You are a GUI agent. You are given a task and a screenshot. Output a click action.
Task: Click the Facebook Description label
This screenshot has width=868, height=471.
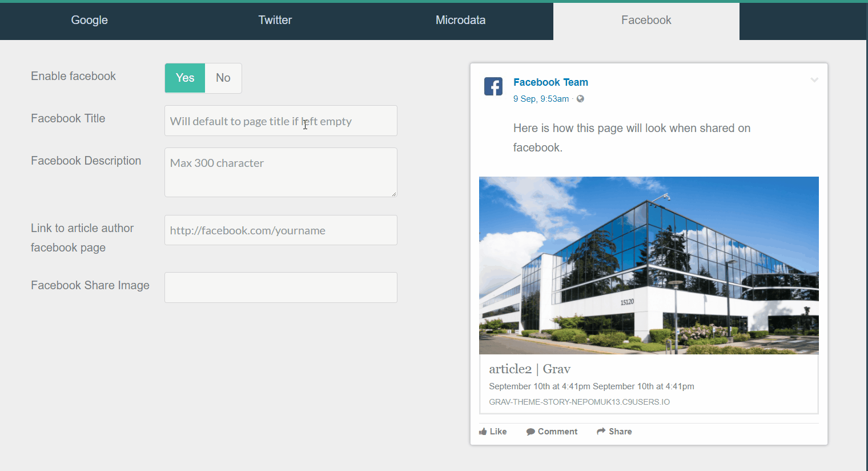(x=86, y=161)
